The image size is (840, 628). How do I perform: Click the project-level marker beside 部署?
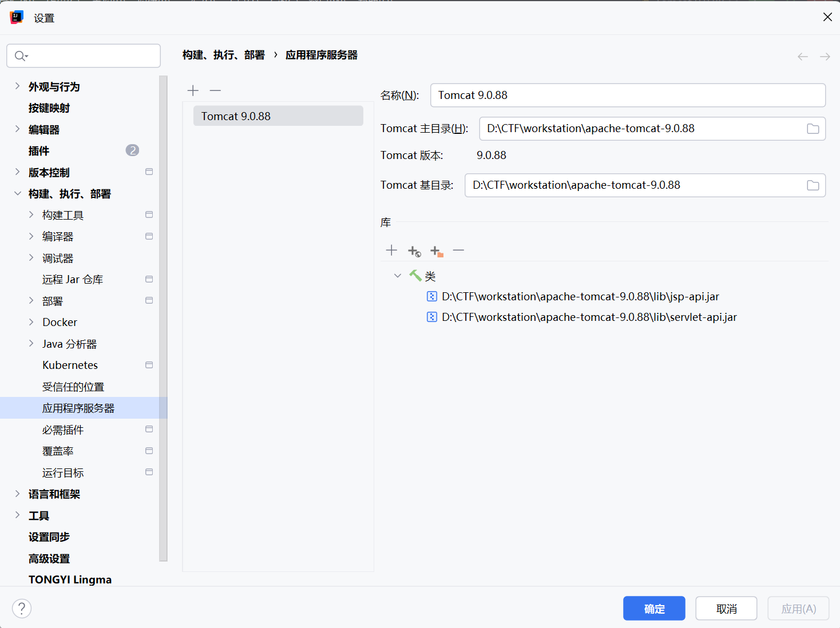149,300
